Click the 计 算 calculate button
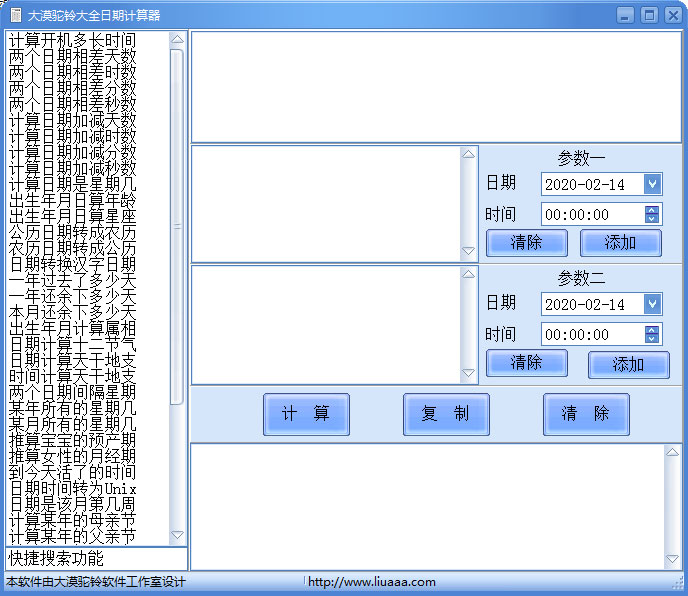Viewport: 688px width, 596px height. 306,414
